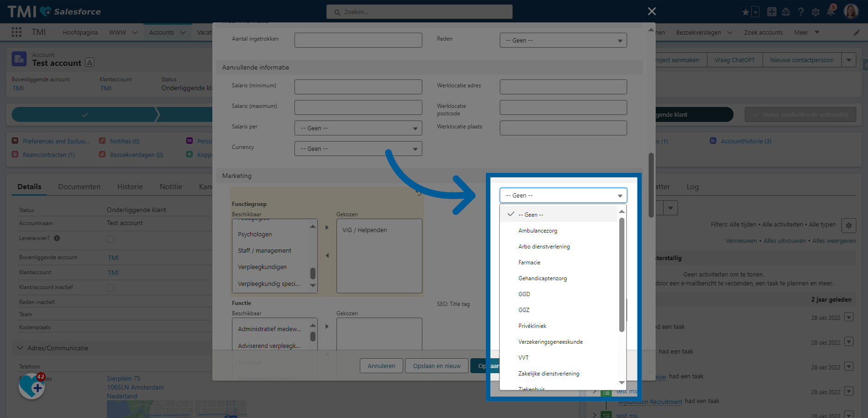Click the Functiegroep Beschikbaar list scrollbar

click(x=313, y=273)
